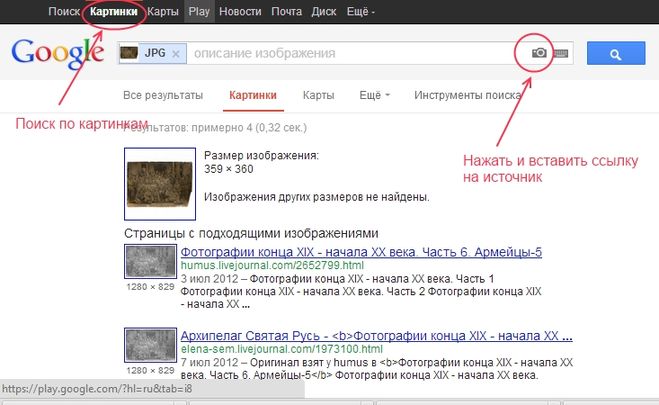The width and height of the screenshot is (659, 405).
Task: Click the elena-sem.livejournal.com result thumbnail
Action: coord(150,345)
